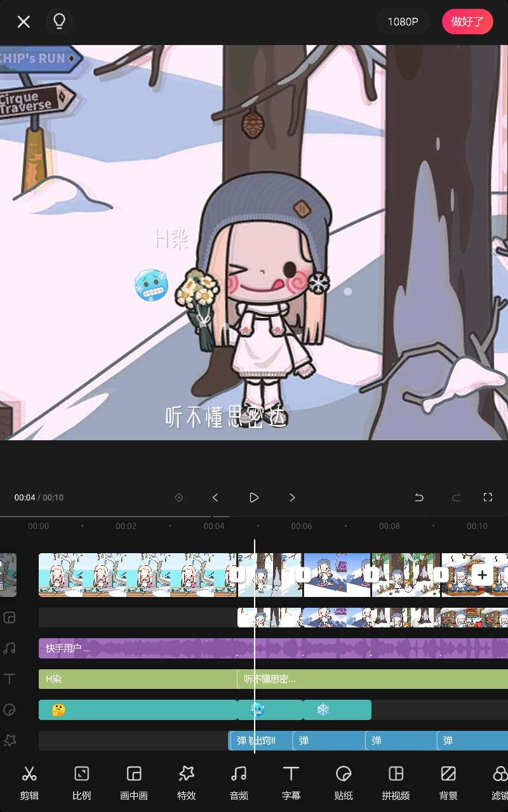Toggle the keyframe diamond button

tap(179, 497)
